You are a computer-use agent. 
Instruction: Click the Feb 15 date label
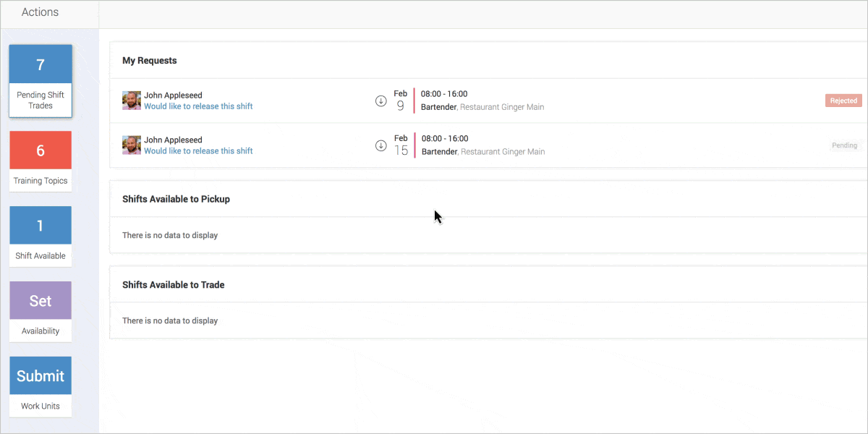point(401,145)
